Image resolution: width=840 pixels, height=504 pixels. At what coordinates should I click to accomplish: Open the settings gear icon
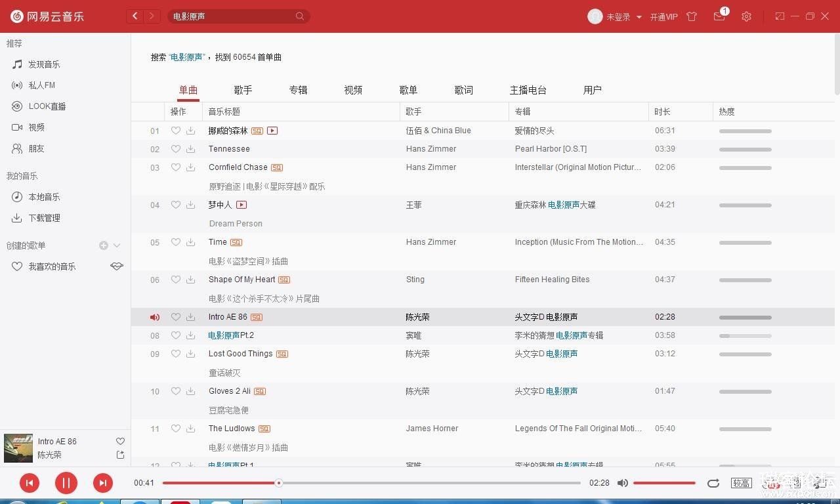[x=746, y=16]
